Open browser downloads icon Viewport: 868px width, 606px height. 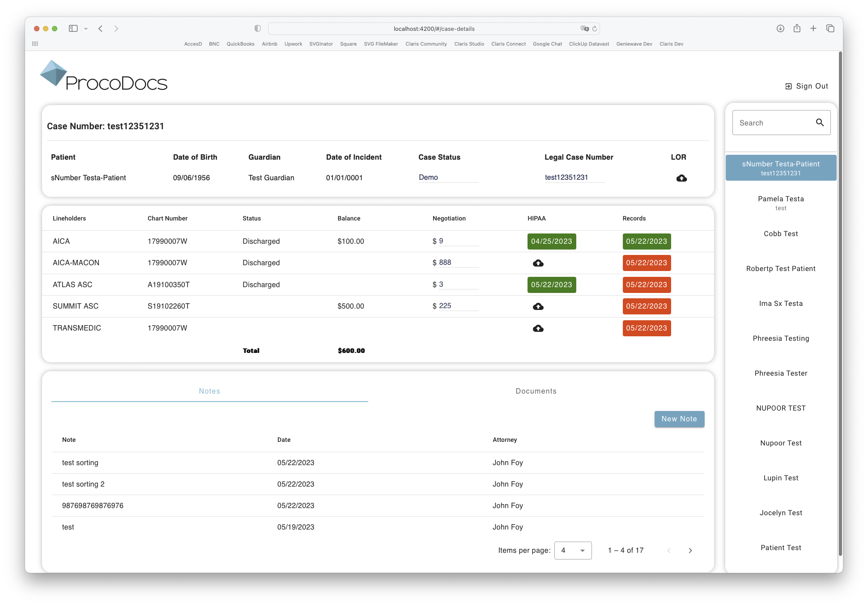pos(780,29)
